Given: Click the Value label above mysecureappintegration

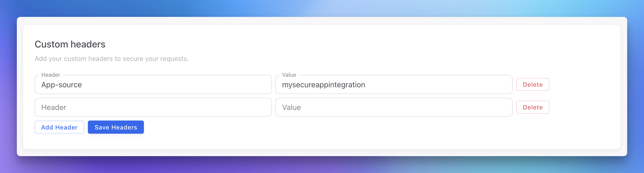Looking at the screenshot, I should [289, 75].
